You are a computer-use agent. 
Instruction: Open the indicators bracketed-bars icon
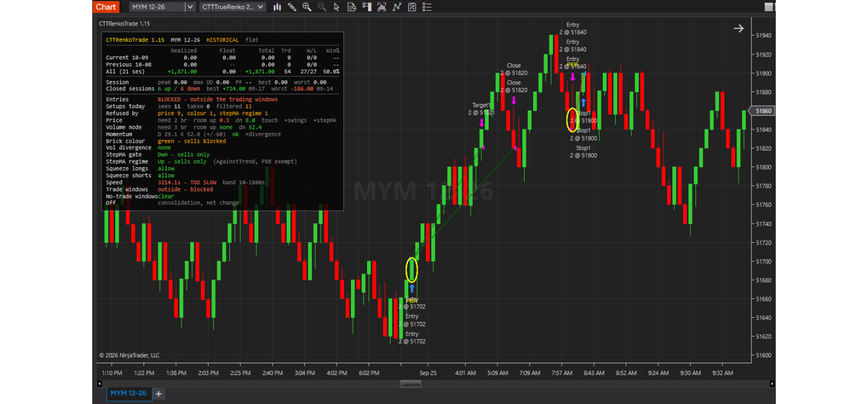coord(382,7)
